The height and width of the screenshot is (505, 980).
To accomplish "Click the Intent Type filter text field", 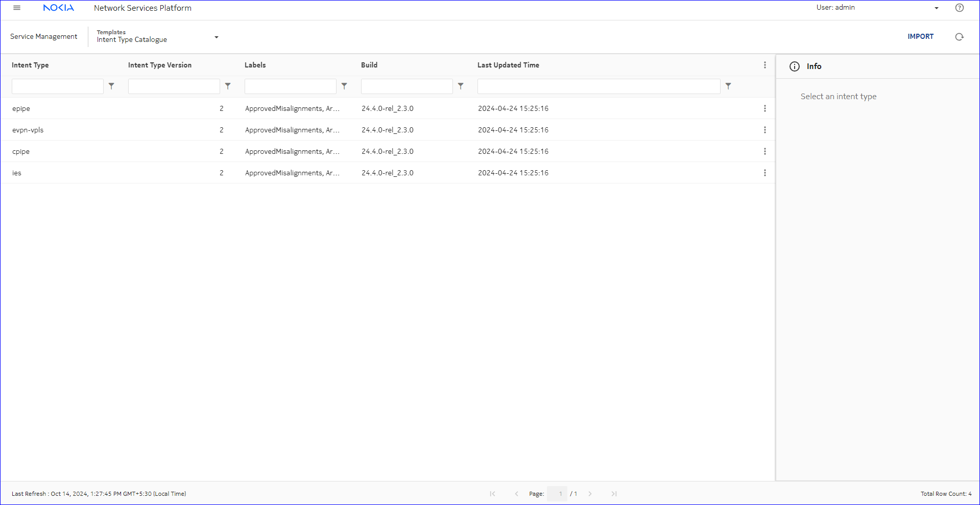I will [x=58, y=86].
